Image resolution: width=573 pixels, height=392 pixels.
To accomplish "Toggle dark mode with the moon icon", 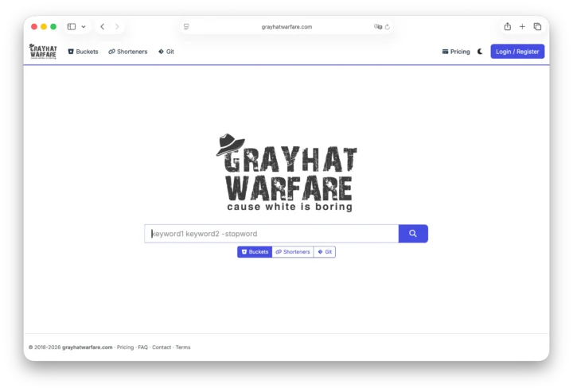I will pyautogui.click(x=480, y=52).
